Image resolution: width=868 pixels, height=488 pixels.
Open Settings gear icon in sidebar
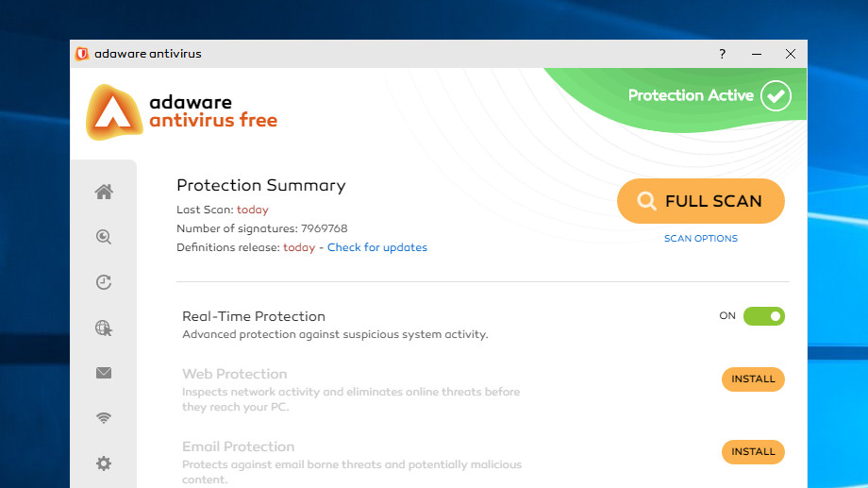click(104, 463)
